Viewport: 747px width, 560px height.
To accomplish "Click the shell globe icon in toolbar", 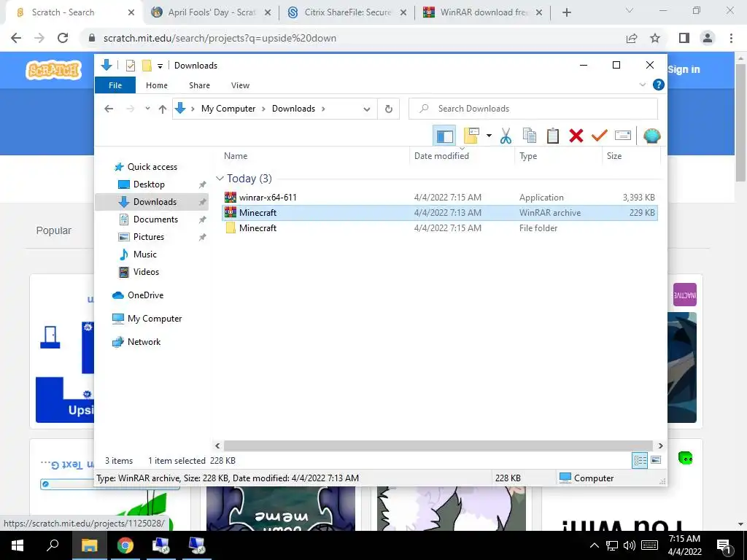I will pyautogui.click(x=651, y=136).
